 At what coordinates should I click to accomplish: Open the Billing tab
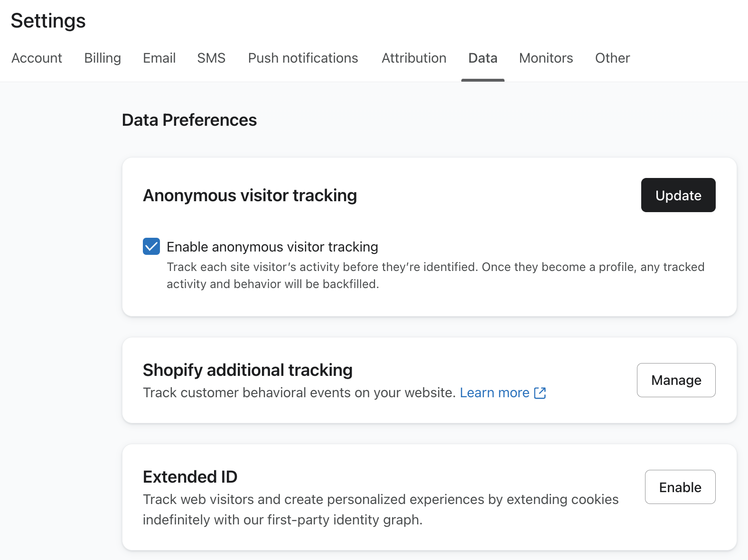(x=103, y=58)
